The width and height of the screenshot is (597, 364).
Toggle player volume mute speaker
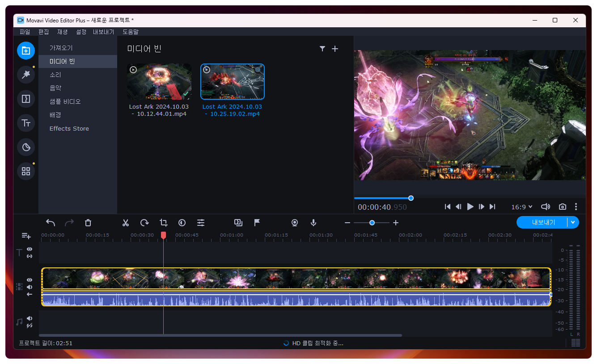tap(546, 207)
